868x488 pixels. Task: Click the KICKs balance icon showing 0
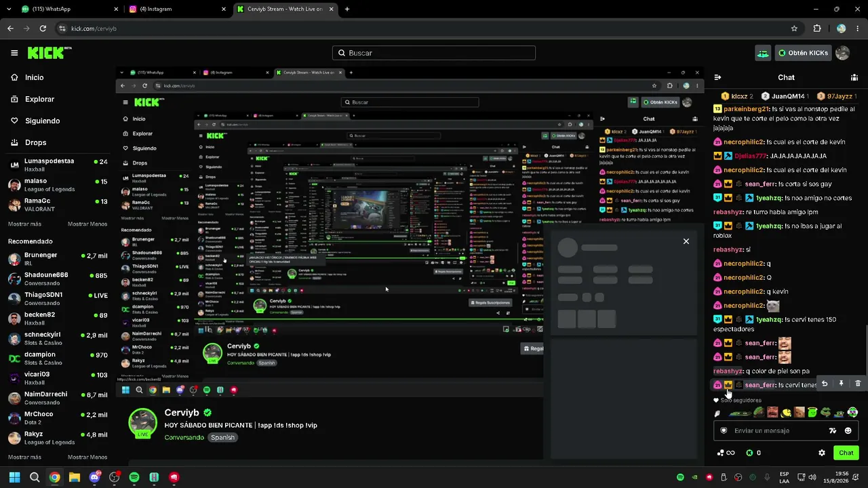[749, 453]
